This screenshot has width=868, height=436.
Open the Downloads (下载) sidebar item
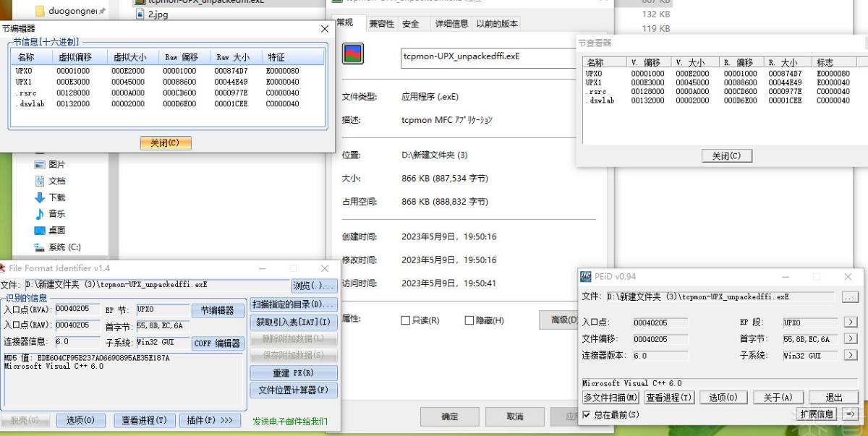click(49, 197)
